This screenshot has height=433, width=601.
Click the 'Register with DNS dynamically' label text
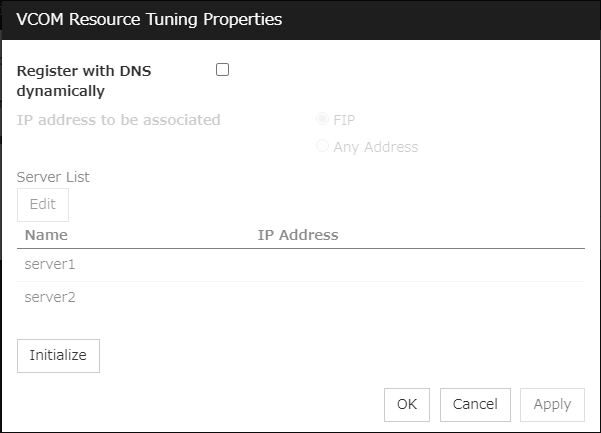pos(84,81)
